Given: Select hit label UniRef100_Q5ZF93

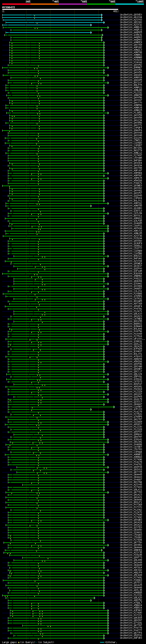Looking at the screenshot, I should [131, 636].
